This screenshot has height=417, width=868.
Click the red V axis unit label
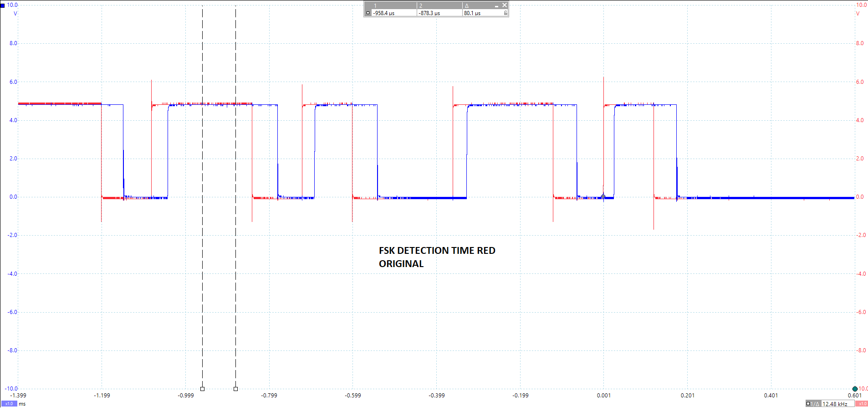point(858,13)
